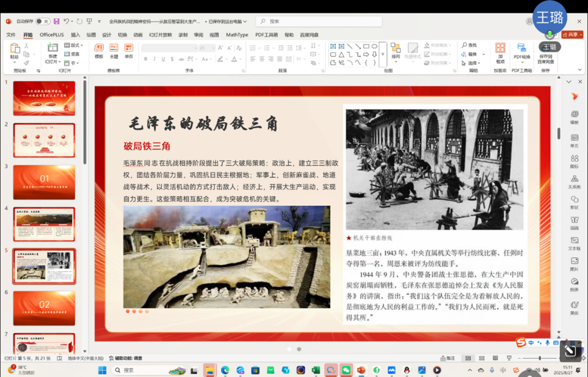588x377 pixels.
Task: Click the font color A swatch
Action: (x=234, y=59)
